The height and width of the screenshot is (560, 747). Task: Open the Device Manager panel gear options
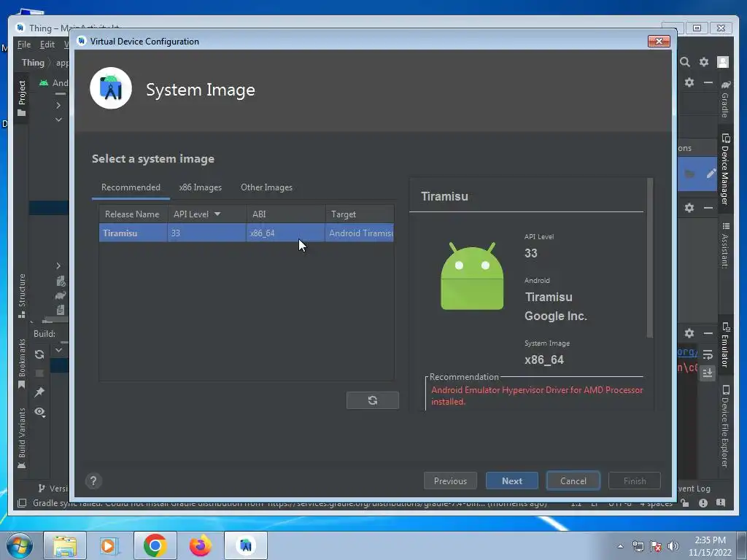pos(689,82)
